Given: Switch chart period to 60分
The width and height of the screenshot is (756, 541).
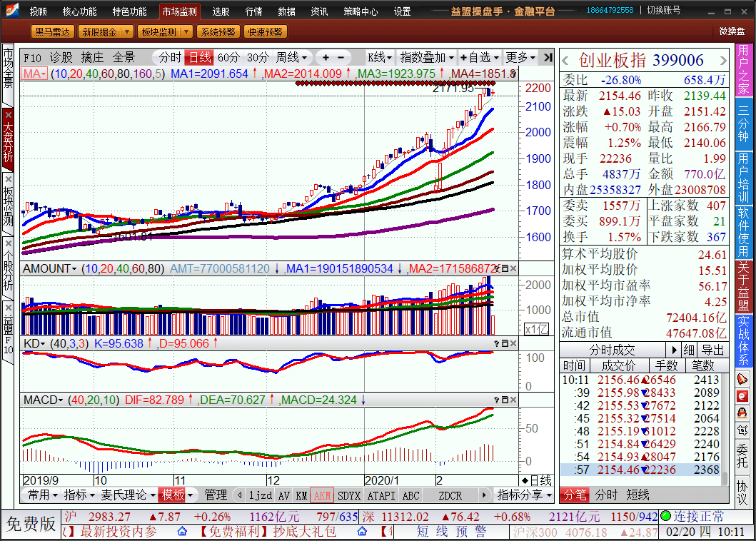Looking at the screenshot, I should click(228, 57).
